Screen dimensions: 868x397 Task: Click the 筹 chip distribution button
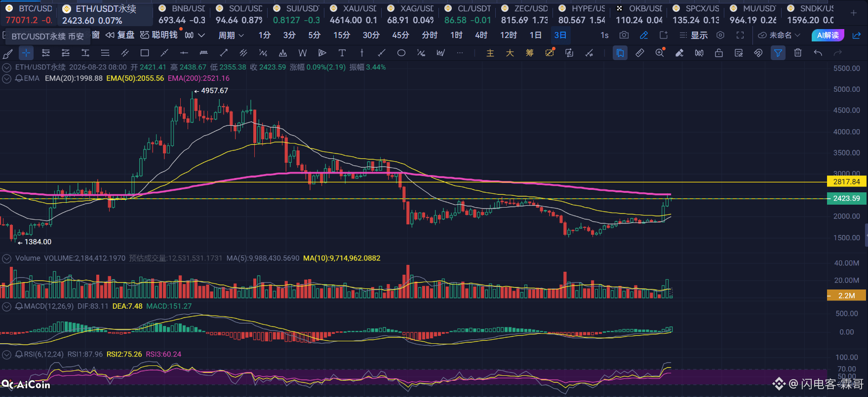[530, 53]
